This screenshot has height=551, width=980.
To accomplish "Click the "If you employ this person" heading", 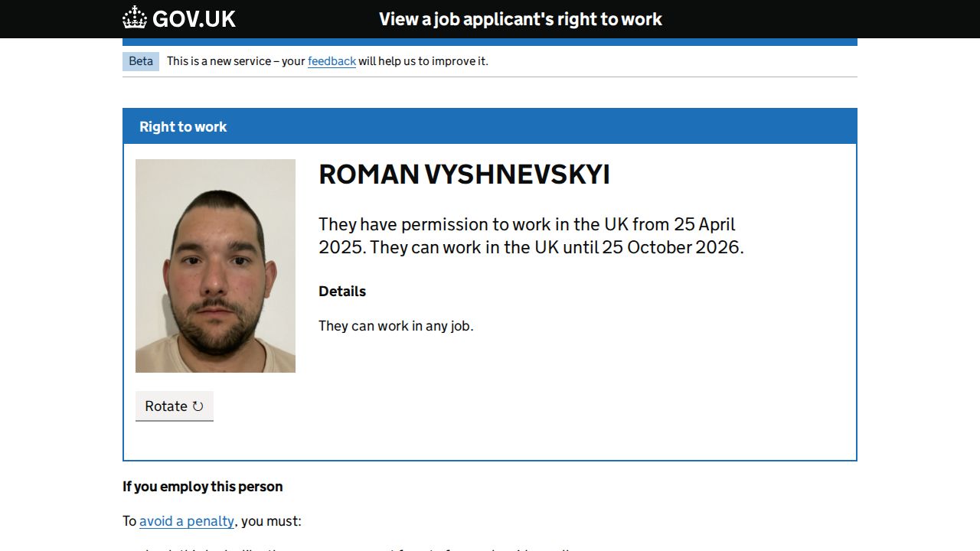I will [x=203, y=487].
